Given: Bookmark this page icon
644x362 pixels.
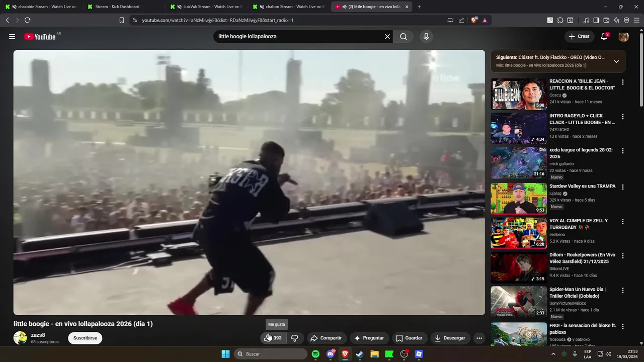Looking at the screenshot, I should 122,20.
